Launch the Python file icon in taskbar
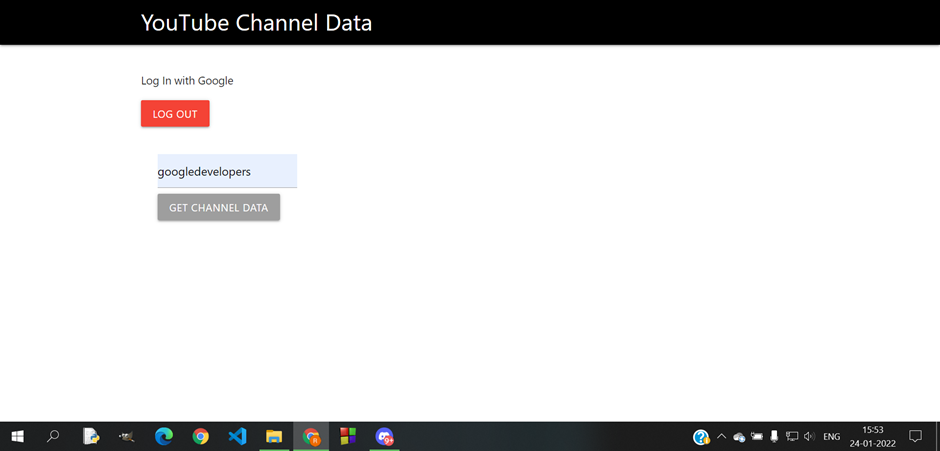Viewport: 940px width, 451px height. [91, 437]
